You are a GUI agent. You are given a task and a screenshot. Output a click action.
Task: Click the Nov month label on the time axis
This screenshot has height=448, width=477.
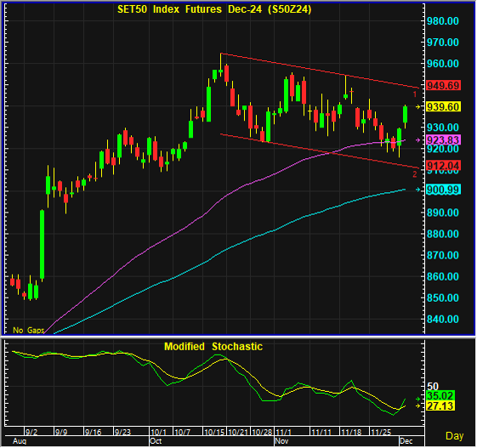(281, 441)
